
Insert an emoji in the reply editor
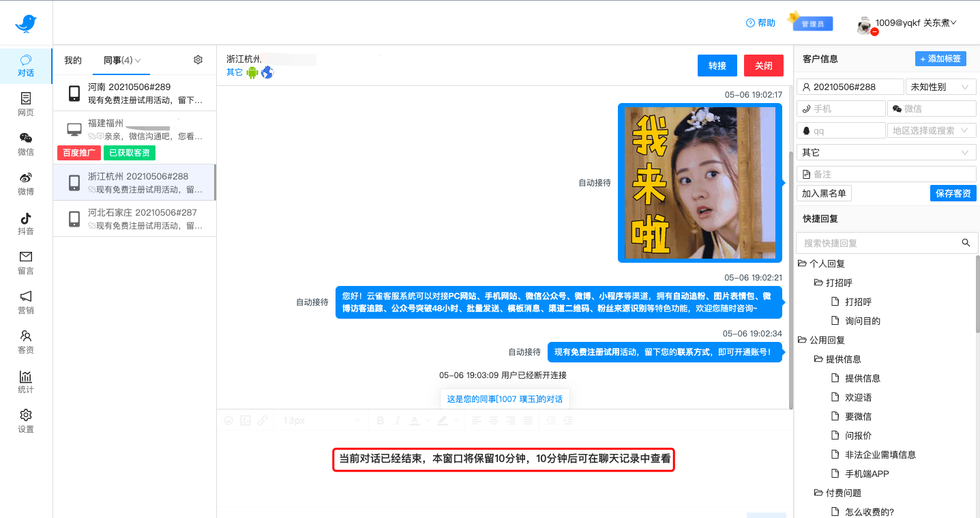click(228, 420)
